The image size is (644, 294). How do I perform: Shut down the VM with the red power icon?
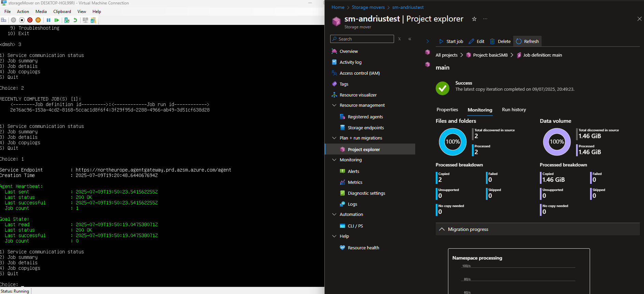coord(30,20)
